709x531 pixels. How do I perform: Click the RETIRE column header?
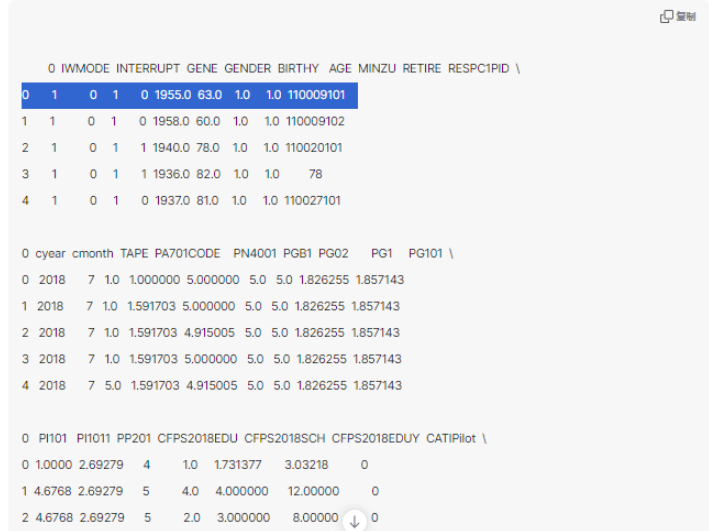click(x=422, y=68)
